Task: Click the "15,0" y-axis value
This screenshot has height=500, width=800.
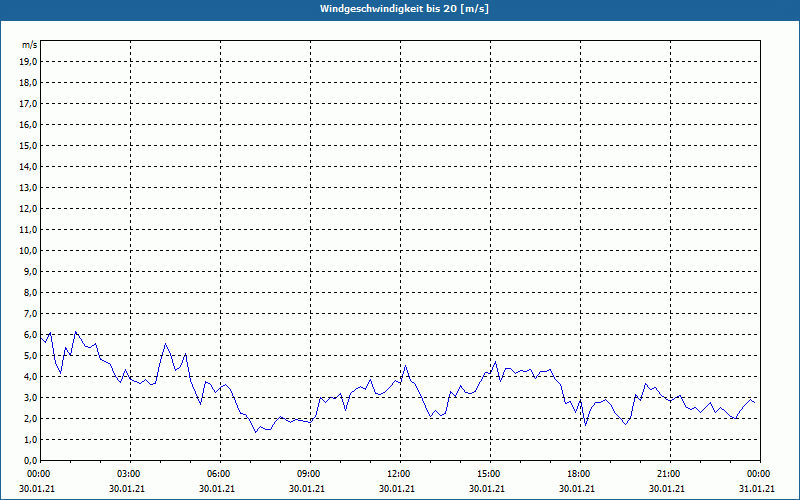Action: point(28,145)
